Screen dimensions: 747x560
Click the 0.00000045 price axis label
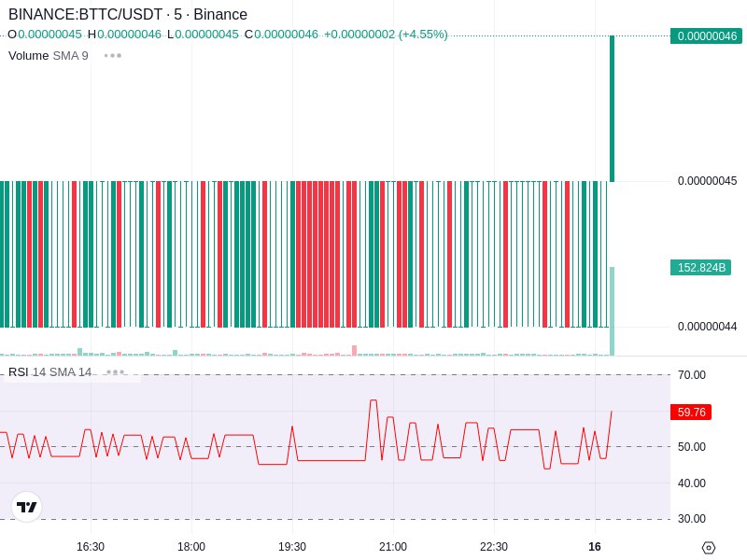707,181
